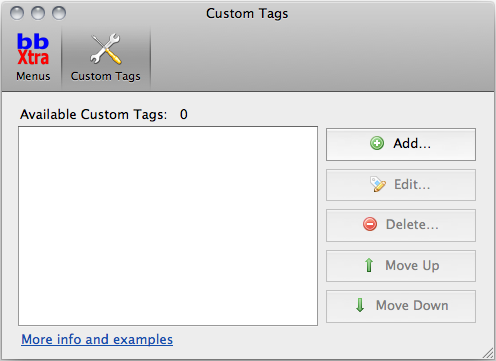Click inside the empty custom tags list
Screen dimensions: 496x361
tap(168, 226)
